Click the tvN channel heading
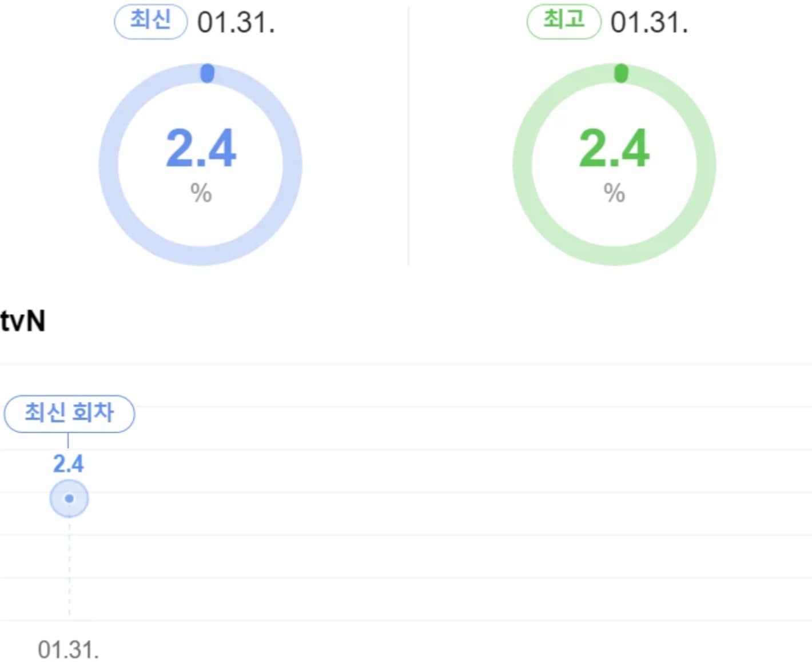The width and height of the screenshot is (812, 662). (23, 321)
